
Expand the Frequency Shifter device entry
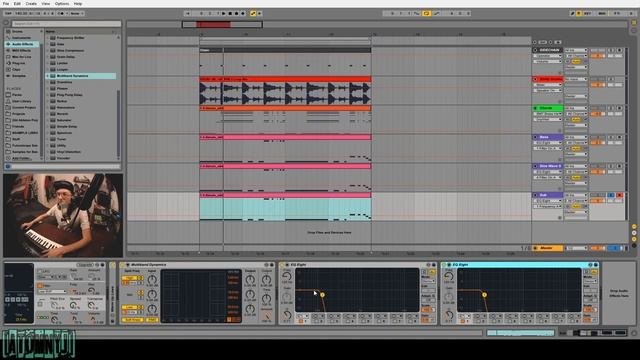click(x=47, y=38)
